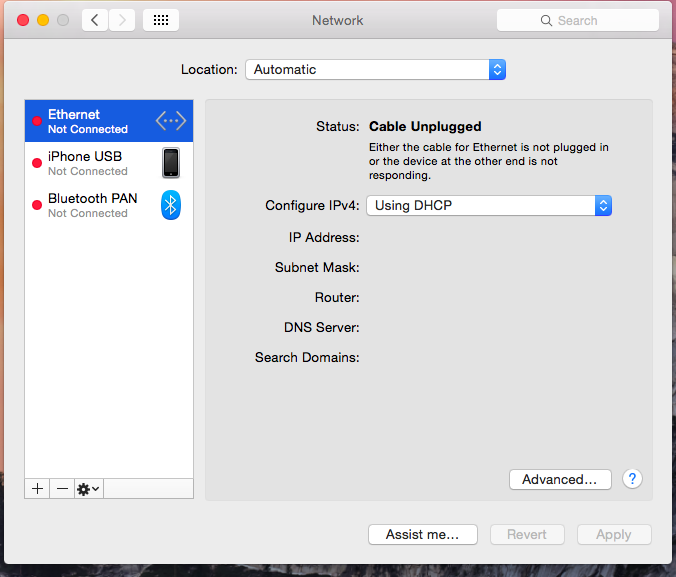Open Configure IPv4 dropdown Using DHCP
676x577 pixels.
click(x=489, y=206)
